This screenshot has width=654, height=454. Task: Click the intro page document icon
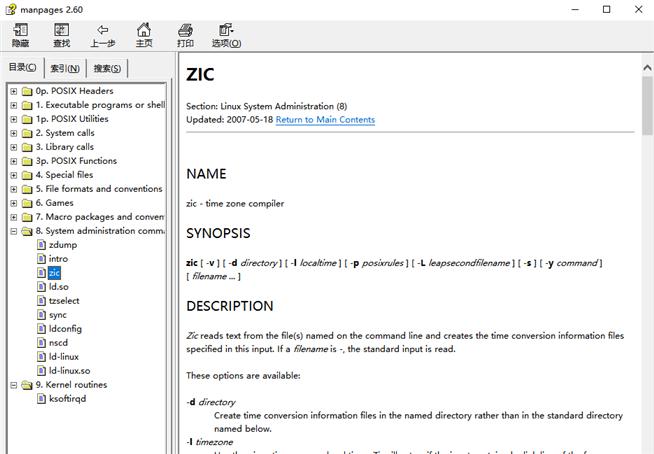(x=41, y=259)
